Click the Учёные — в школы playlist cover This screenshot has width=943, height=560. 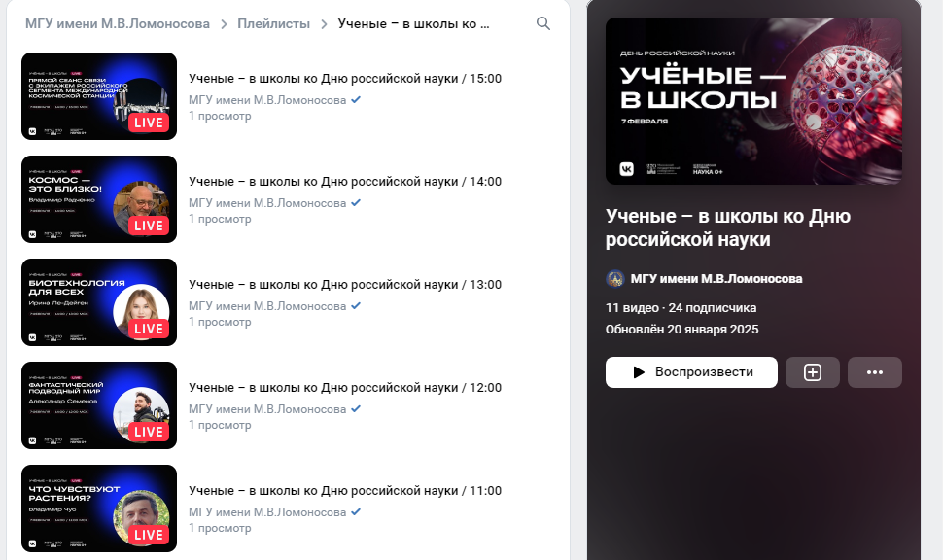pos(753,101)
